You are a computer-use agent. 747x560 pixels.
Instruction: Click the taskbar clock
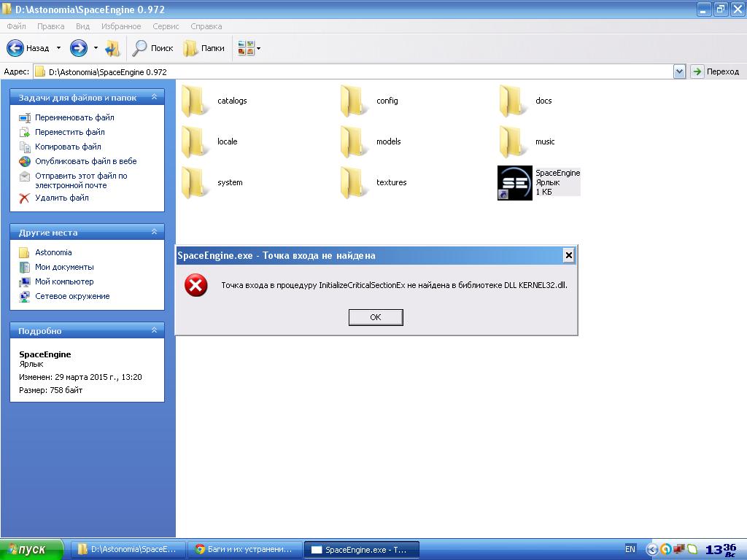point(721,550)
